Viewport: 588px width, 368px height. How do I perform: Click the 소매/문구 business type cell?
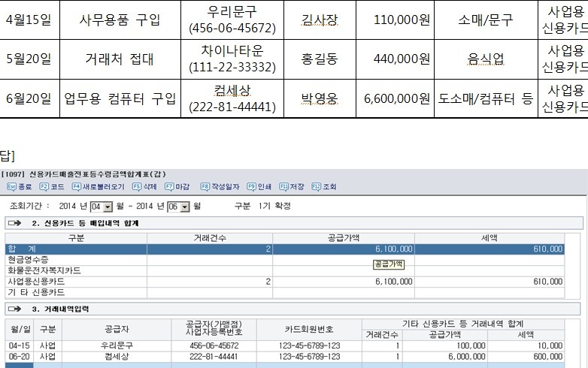[x=486, y=20]
